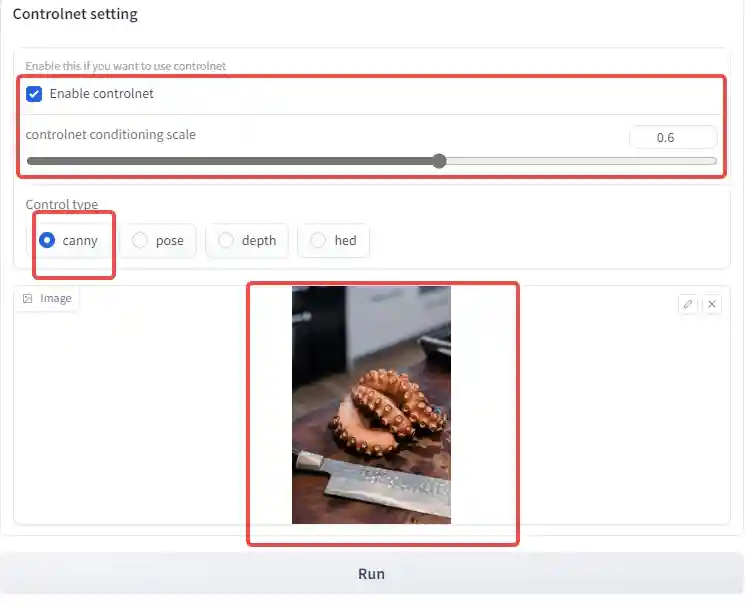Click the uploaded octopus image thumbnail
Image resolution: width=753 pixels, height=604 pixels.
click(371, 405)
